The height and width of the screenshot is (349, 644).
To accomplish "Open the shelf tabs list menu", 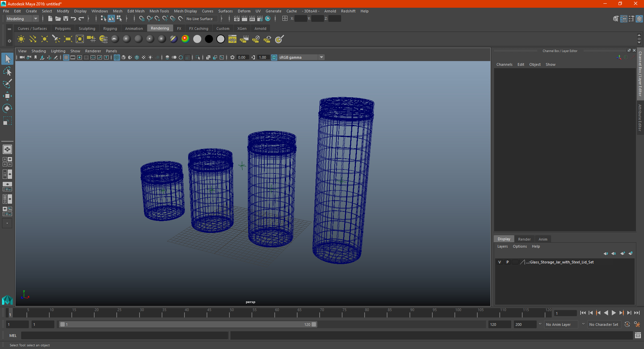I will pos(9,29).
